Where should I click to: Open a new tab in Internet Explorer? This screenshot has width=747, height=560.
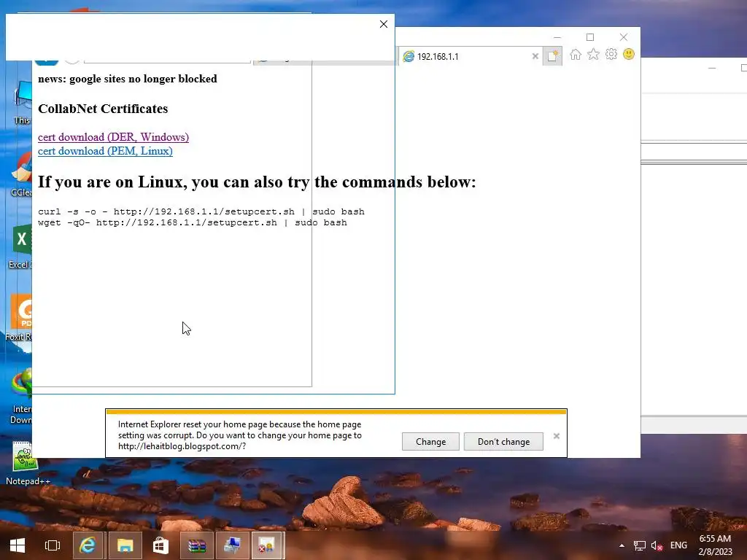coord(553,56)
